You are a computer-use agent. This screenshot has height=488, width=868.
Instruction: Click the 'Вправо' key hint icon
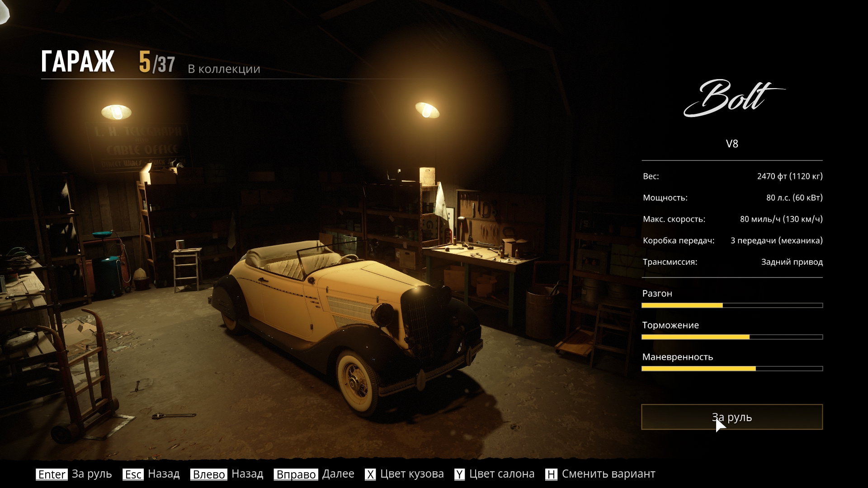pyautogui.click(x=296, y=474)
